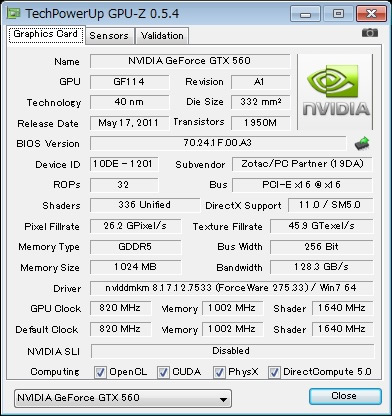Click the Device ID value 10DE - 1201
This screenshot has width=392, height=416.
point(124,164)
